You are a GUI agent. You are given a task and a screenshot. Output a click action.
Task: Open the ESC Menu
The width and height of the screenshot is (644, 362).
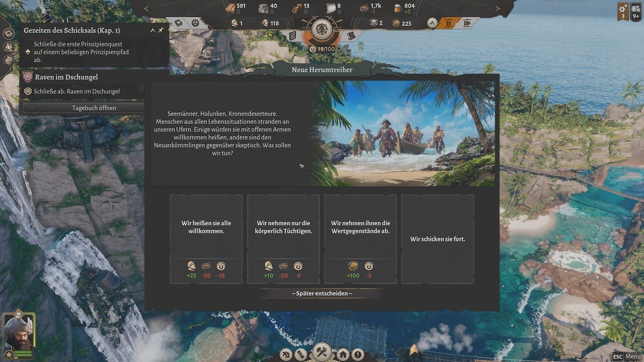626,356
